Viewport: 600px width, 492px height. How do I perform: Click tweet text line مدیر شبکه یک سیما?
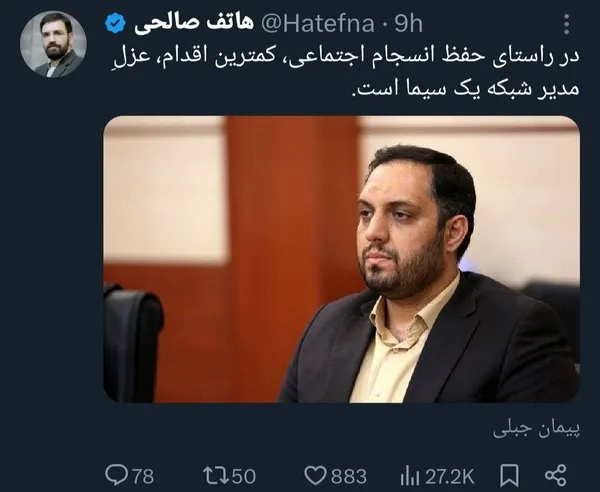tap(466, 87)
